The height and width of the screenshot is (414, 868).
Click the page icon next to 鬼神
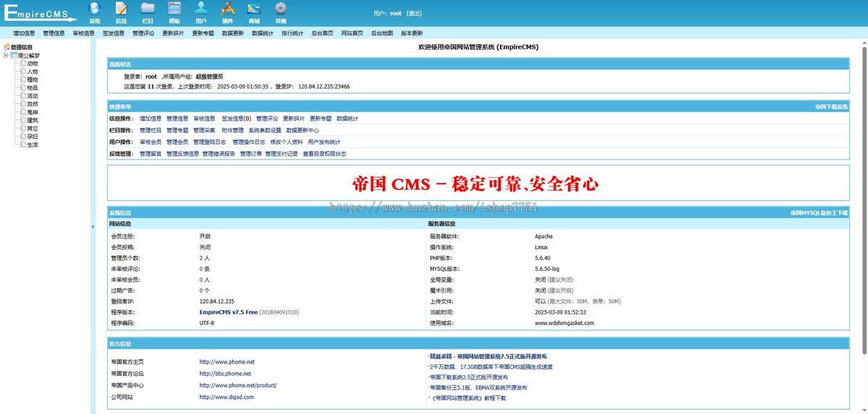23,112
